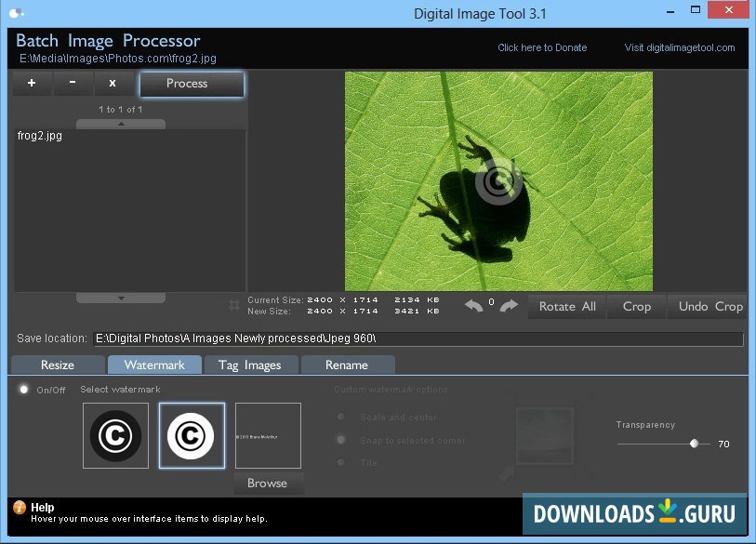This screenshot has height=544, width=756.
Task: Rotate image right with the redo arrow
Action: click(509, 306)
